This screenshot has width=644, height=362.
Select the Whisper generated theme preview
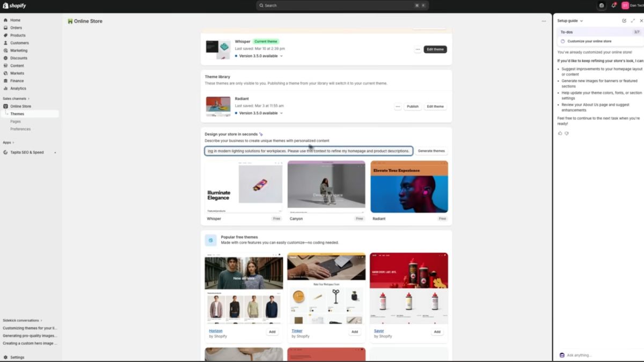[244, 187]
